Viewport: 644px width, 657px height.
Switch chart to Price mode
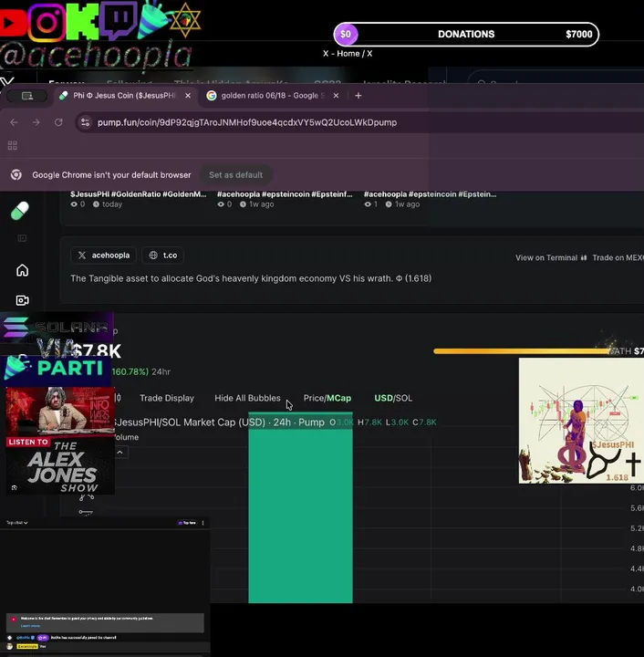tap(313, 398)
